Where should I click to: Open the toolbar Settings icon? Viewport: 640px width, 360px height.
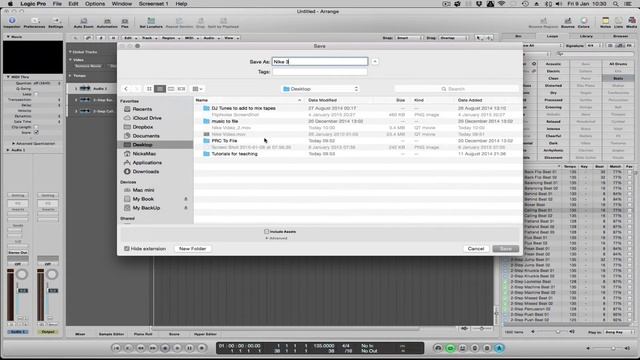point(56,22)
